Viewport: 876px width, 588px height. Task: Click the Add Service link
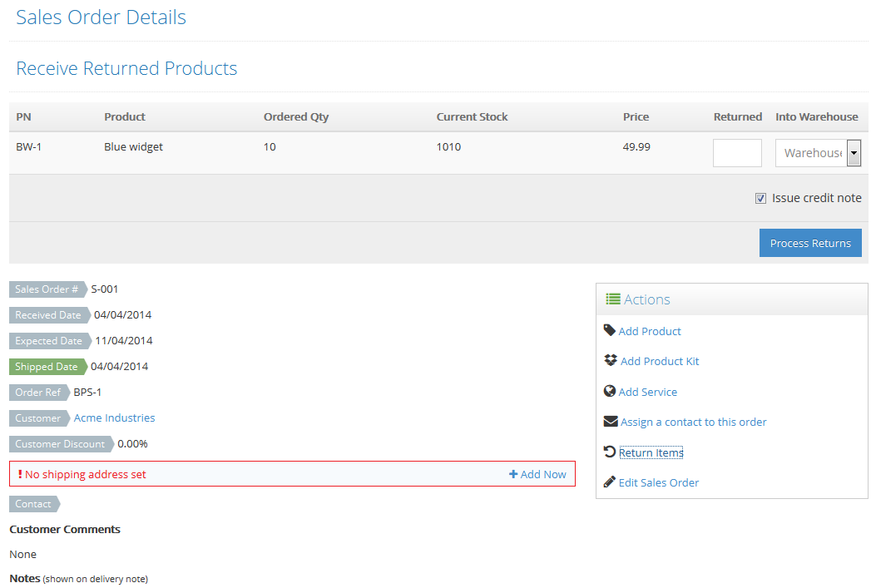point(647,392)
